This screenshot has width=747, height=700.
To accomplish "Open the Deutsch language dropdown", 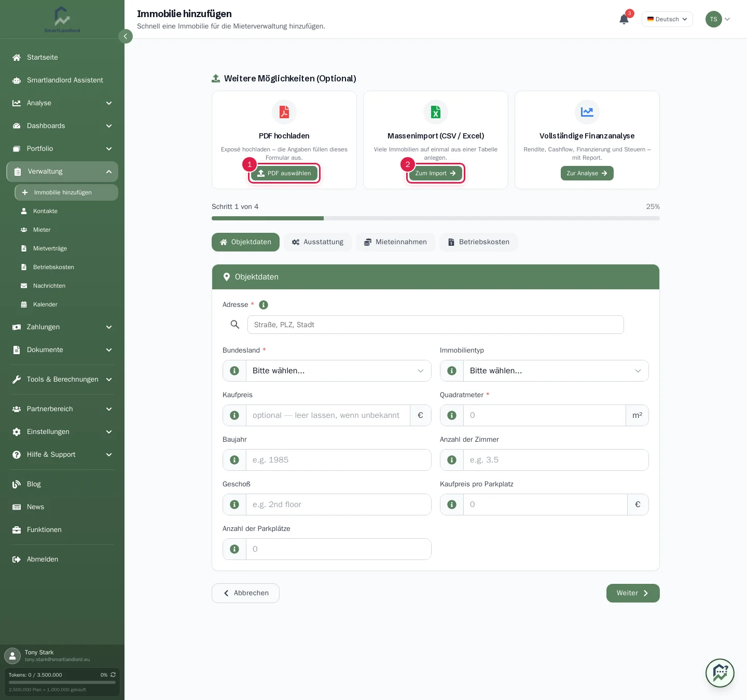I will pyautogui.click(x=667, y=19).
